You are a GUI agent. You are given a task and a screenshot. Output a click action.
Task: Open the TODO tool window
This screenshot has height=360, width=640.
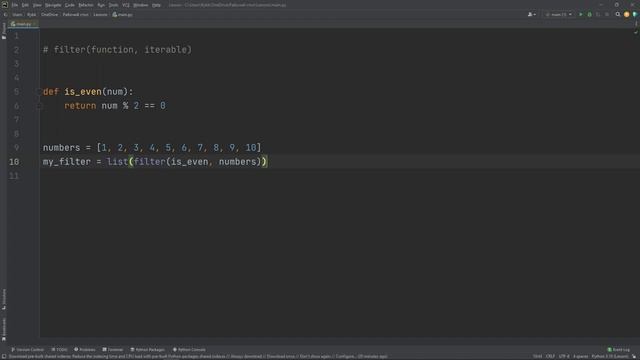(59, 350)
